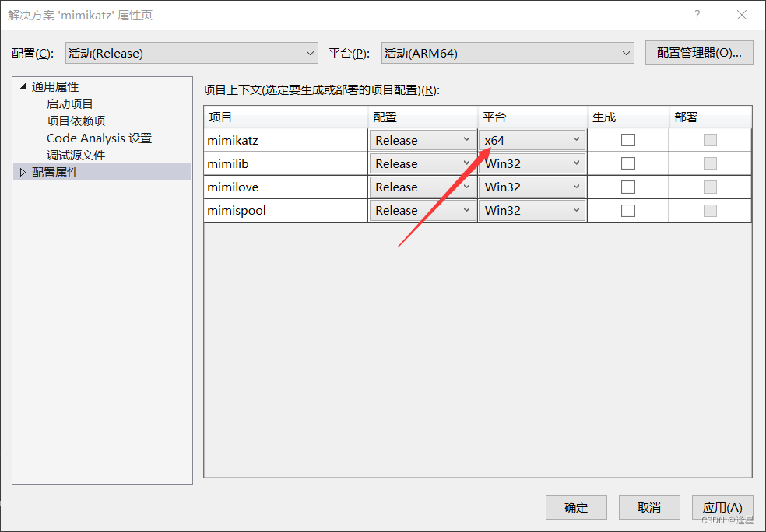This screenshot has width=766, height=532.
Task: Click the 生成 column header
Action: (627, 117)
